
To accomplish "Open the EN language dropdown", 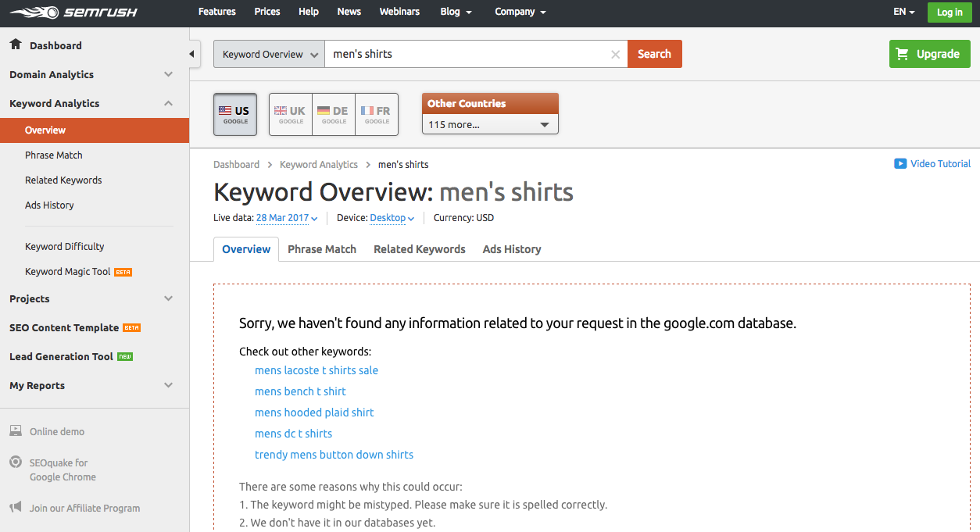I will 904,12.
